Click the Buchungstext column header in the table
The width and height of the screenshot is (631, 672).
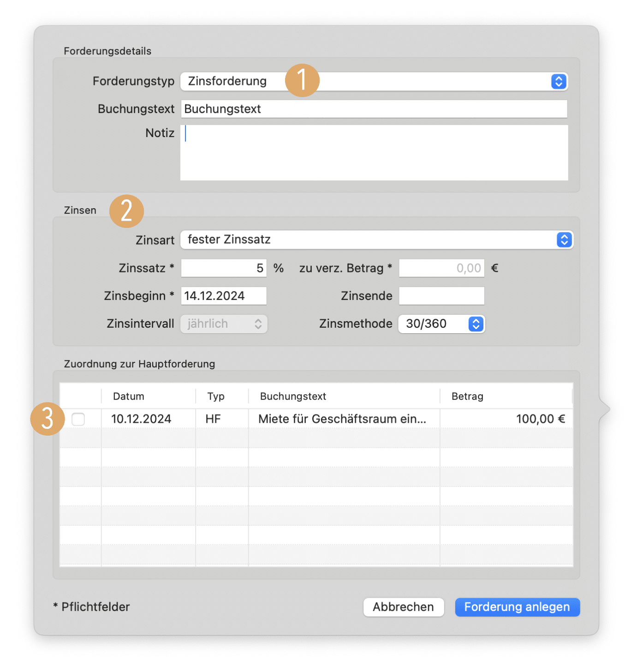point(344,396)
